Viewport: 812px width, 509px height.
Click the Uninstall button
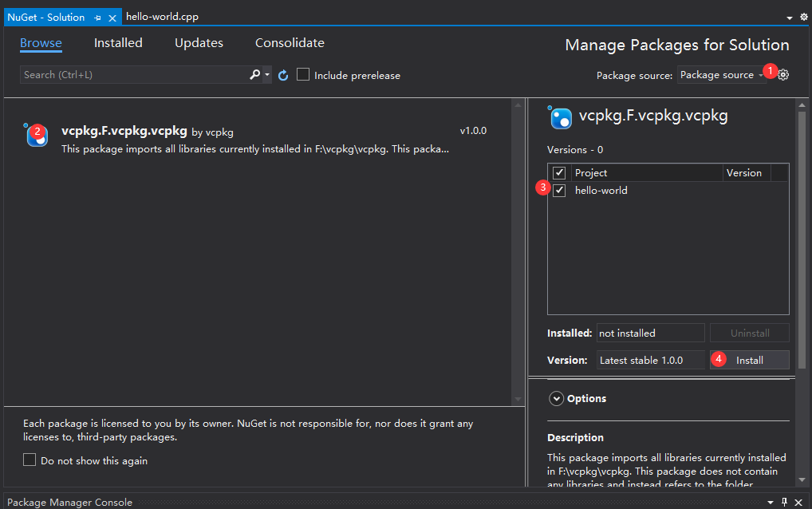(749, 333)
